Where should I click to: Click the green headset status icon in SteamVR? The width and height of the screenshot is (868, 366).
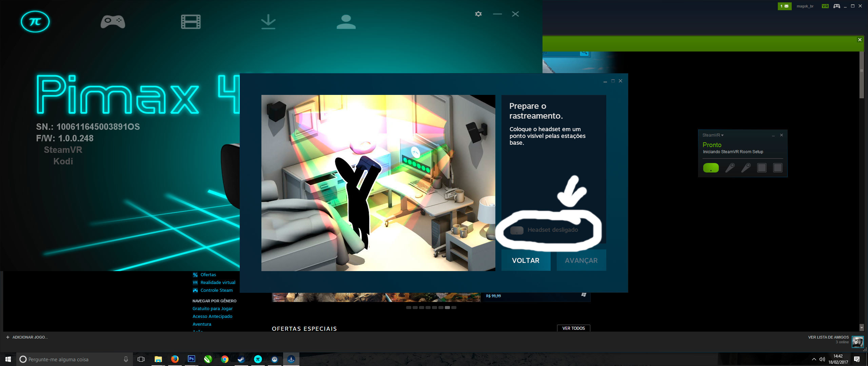point(711,168)
